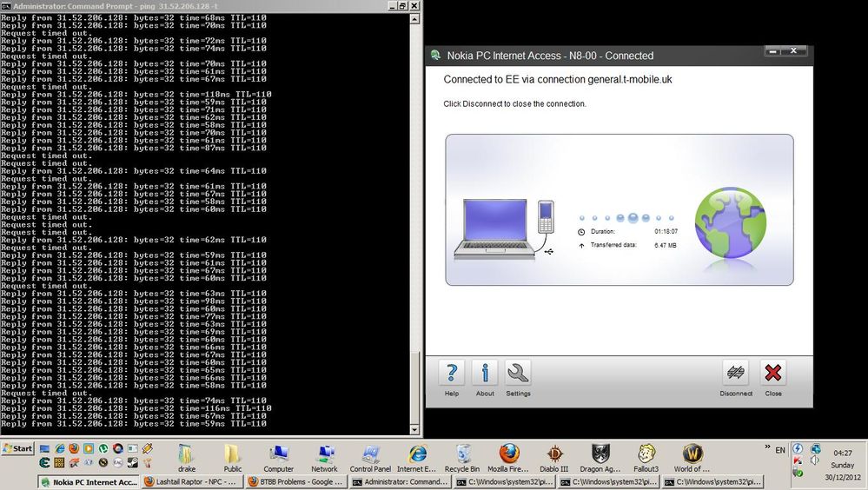Open uTorrent from Quick Launch
Screen dimensions: 868x490
(x=103, y=448)
